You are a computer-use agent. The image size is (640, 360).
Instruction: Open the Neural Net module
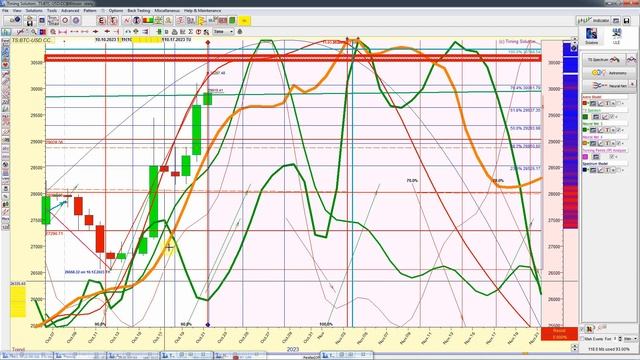click(x=606, y=85)
